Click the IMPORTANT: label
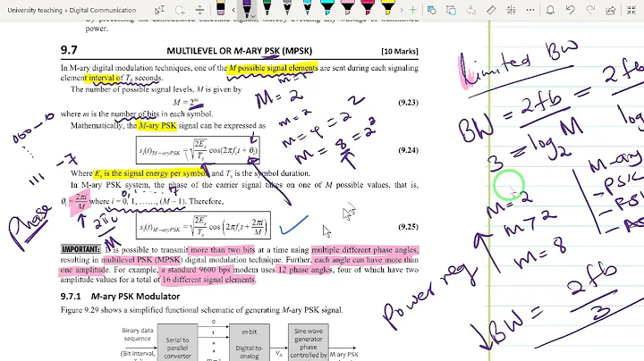This screenshot has height=361, width=644. pos(80,249)
